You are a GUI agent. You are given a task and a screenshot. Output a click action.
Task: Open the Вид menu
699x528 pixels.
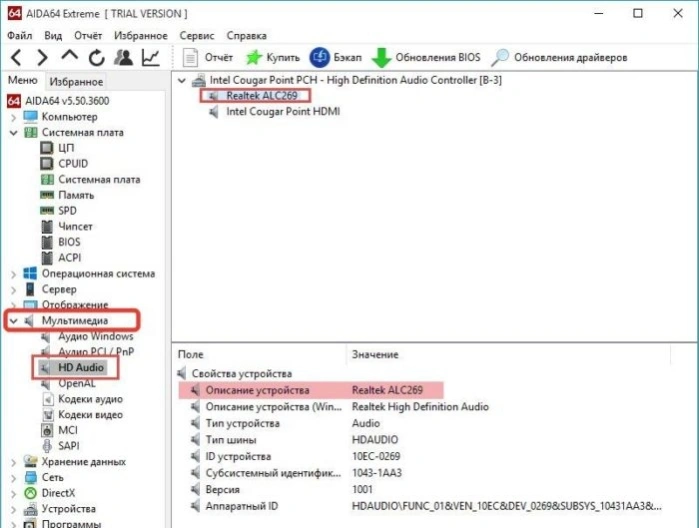(53, 36)
